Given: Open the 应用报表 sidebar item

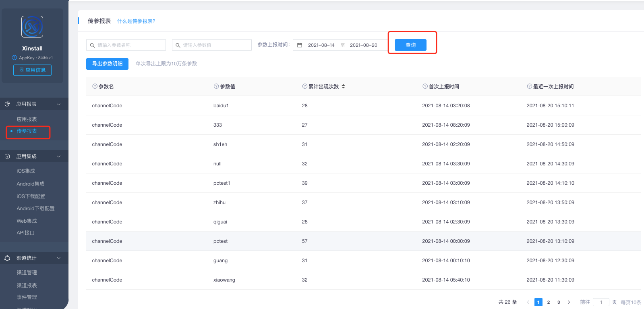Looking at the screenshot, I should [x=27, y=119].
